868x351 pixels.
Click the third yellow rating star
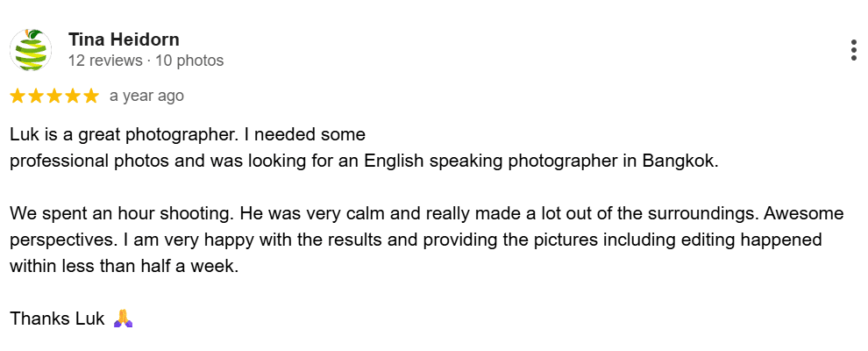[x=54, y=97]
